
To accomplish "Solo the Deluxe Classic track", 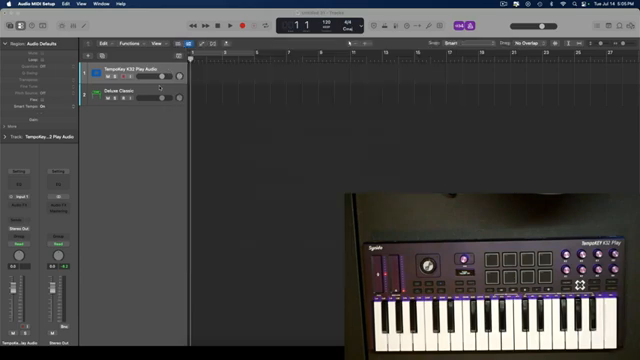I will [x=115, y=98].
